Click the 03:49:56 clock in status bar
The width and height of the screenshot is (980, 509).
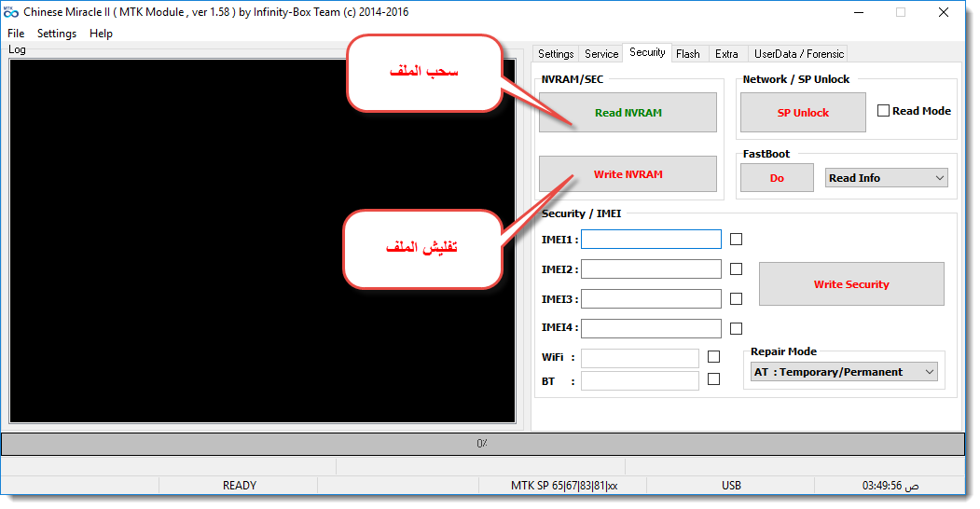[x=890, y=486]
